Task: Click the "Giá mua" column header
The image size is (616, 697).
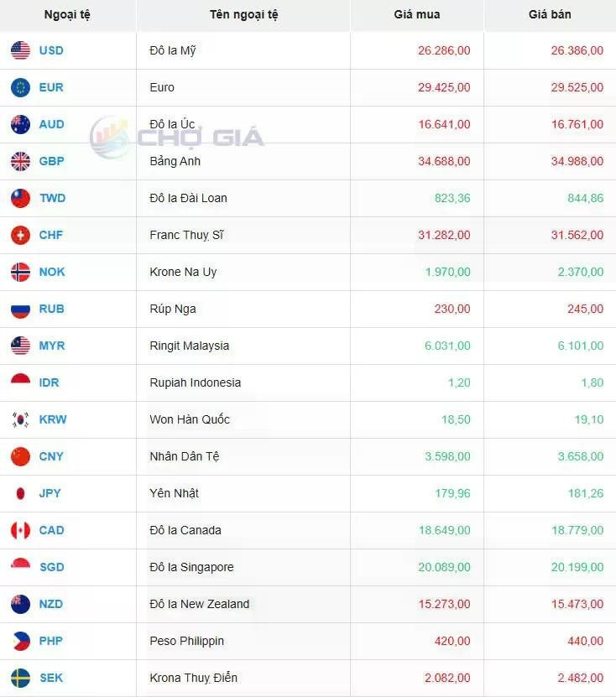Action: pos(417,14)
